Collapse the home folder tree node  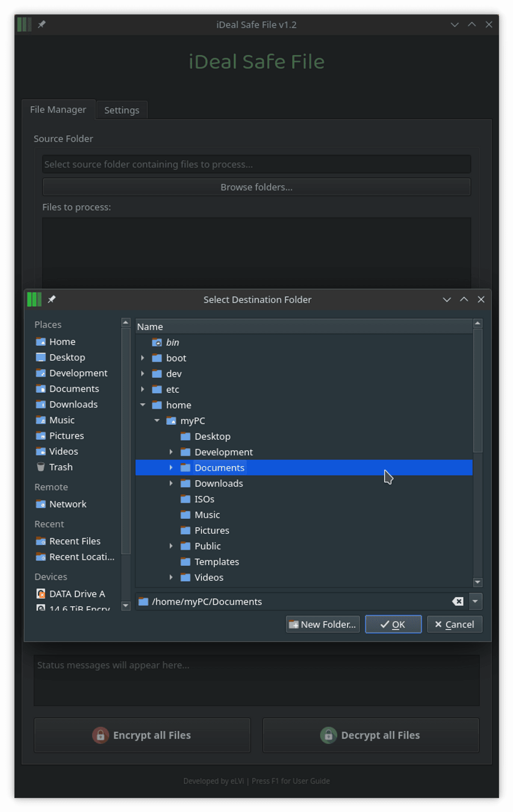point(143,405)
